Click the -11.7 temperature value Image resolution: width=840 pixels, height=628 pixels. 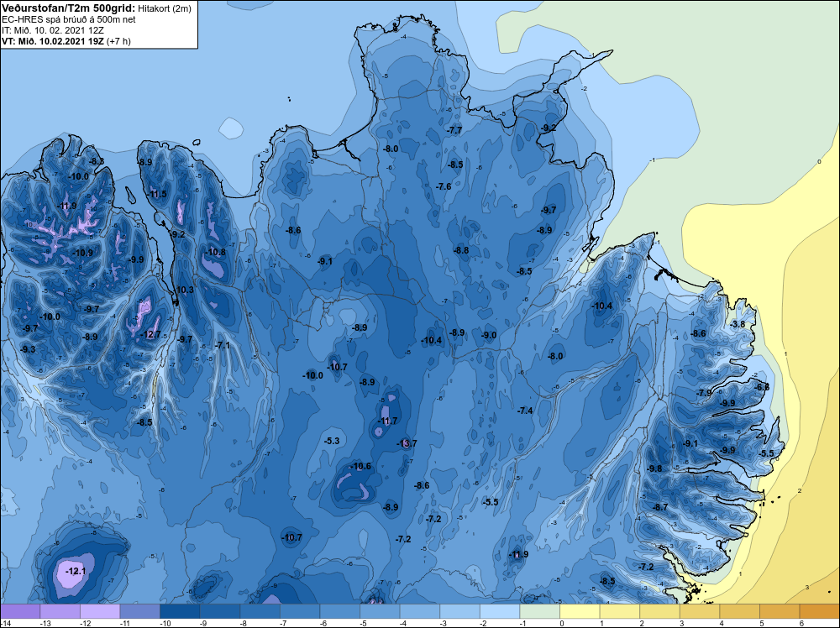tap(386, 421)
